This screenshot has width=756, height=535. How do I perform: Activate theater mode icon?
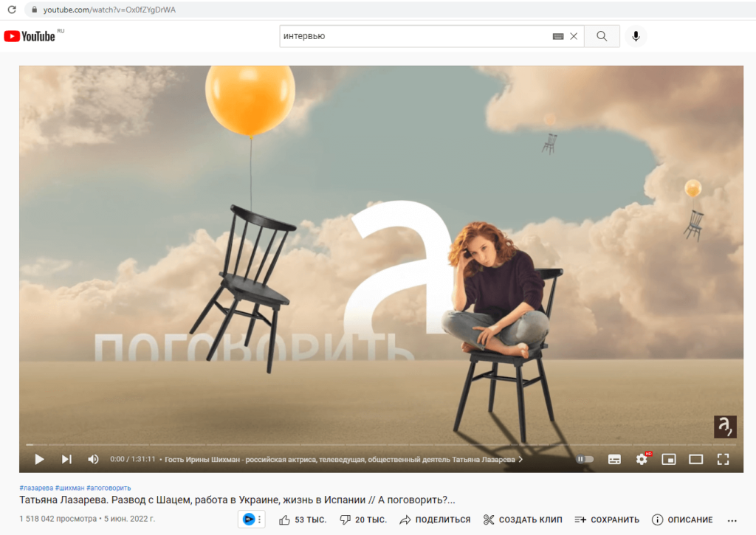coord(695,459)
